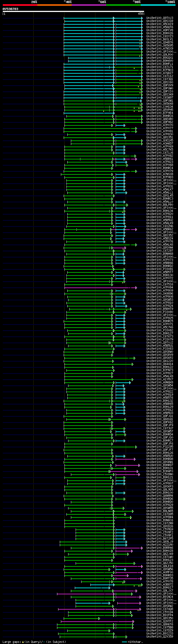This screenshot has height=644, width=178.
Task: Click the UniRef100_B6SLV1 hit label
Action: (160, 39)
